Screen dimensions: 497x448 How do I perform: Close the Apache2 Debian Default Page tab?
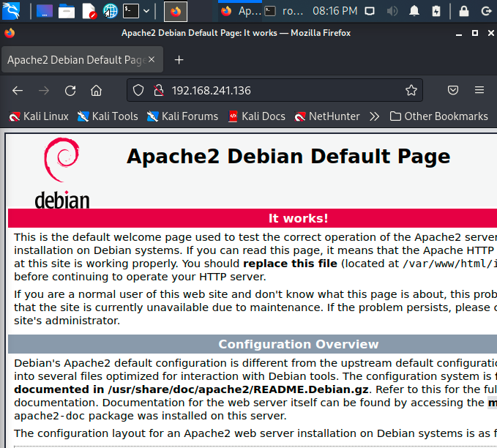152,59
